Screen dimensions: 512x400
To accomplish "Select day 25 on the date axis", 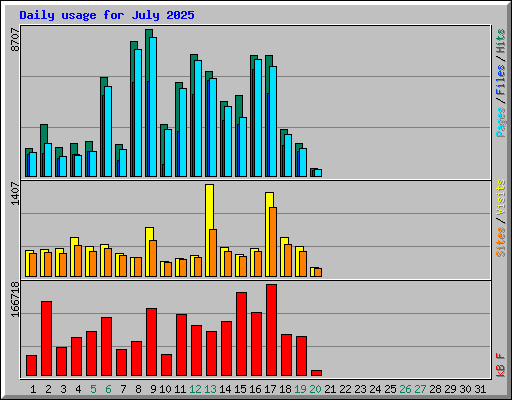I will 390,389.
